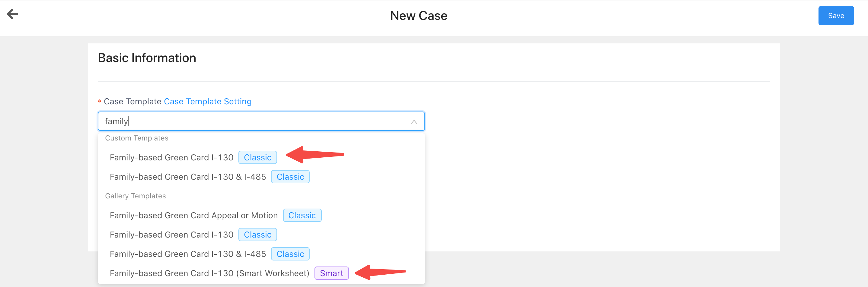The height and width of the screenshot is (287, 868).
Task: Click the purple Smart tag
Action: [x=331, y=273]
